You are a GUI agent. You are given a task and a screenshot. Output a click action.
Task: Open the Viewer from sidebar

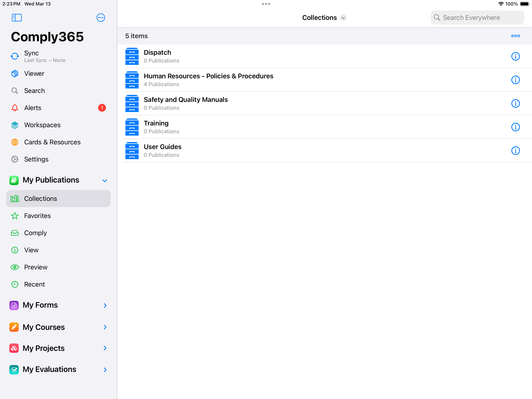pos(34,73)
